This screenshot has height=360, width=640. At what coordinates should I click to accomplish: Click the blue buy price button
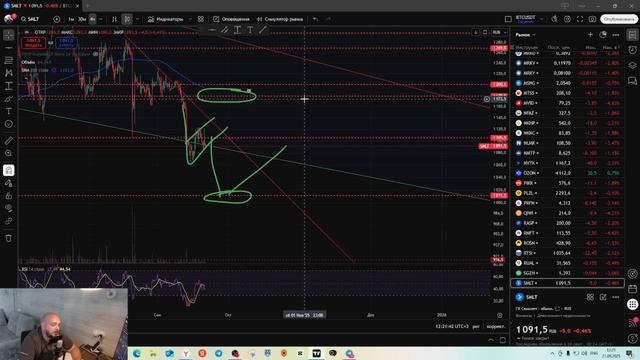click(x=66, y=42)
